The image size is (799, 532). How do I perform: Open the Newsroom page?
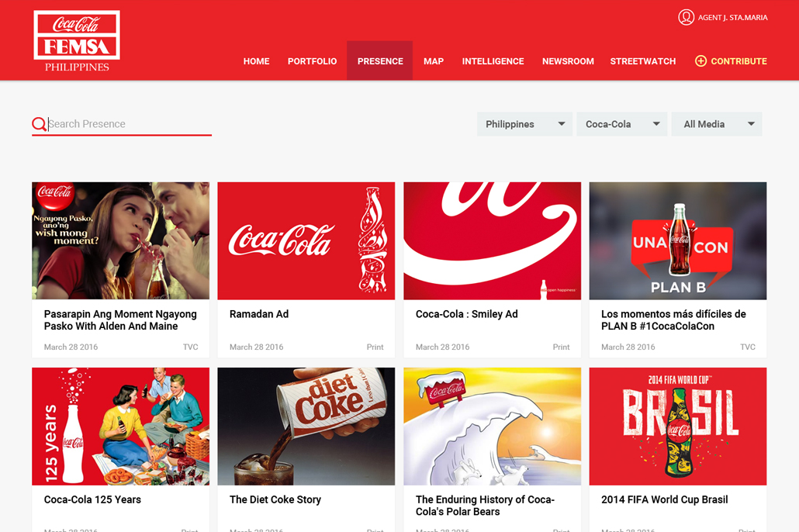coord(568,61)
